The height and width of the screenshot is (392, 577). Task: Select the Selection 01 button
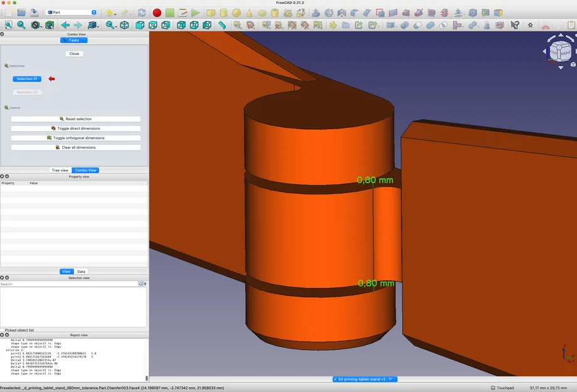coord(27,79)
